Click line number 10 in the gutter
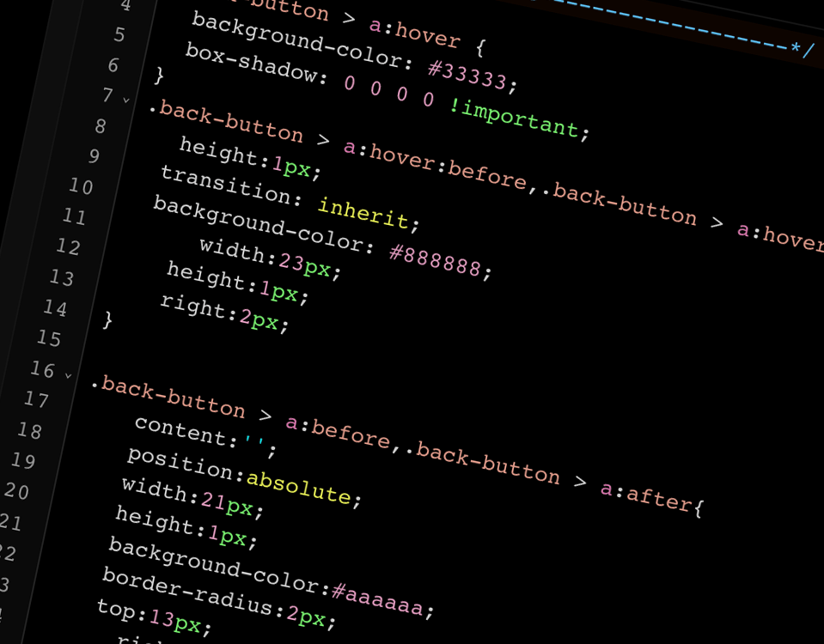Screen dimensions: 824x644 [x=82, y=186]
